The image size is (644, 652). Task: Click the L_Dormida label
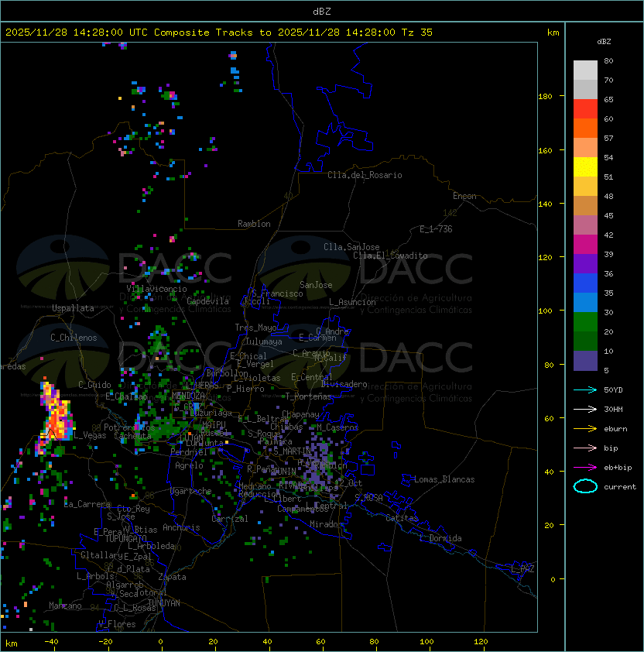click(x=440, y=538)
